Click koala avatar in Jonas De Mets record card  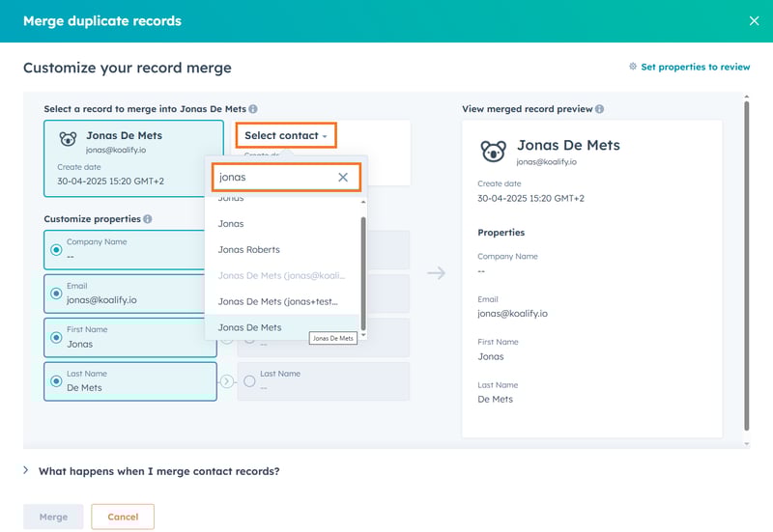click(68, 139)
